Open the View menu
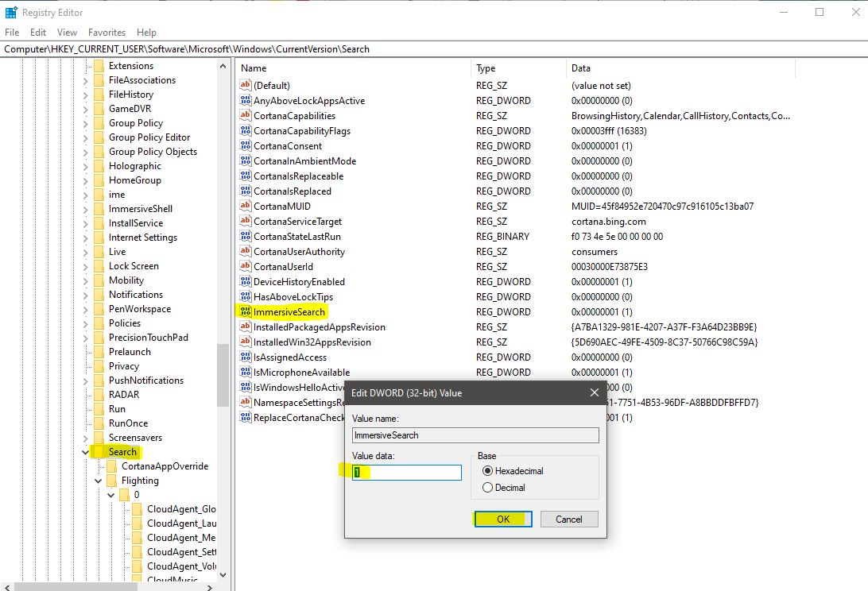The width and height of the screenshot is (868, 591). [67, 33]
